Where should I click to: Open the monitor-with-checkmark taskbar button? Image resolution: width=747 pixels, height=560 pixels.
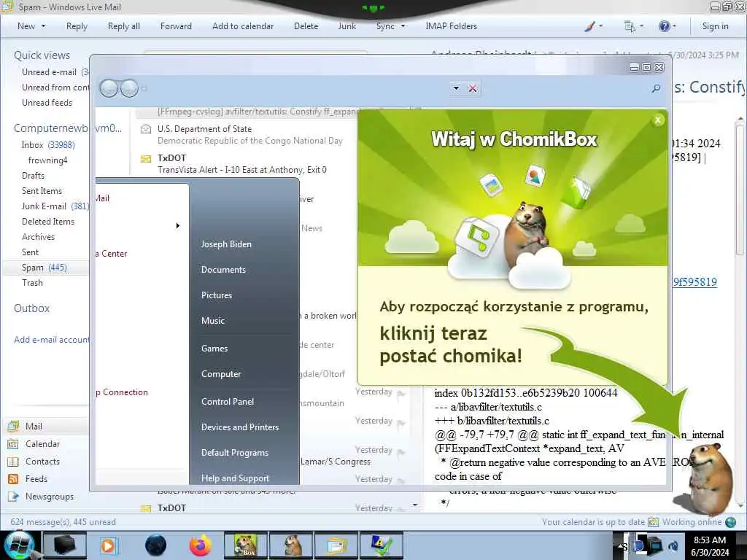pos(381,545)
